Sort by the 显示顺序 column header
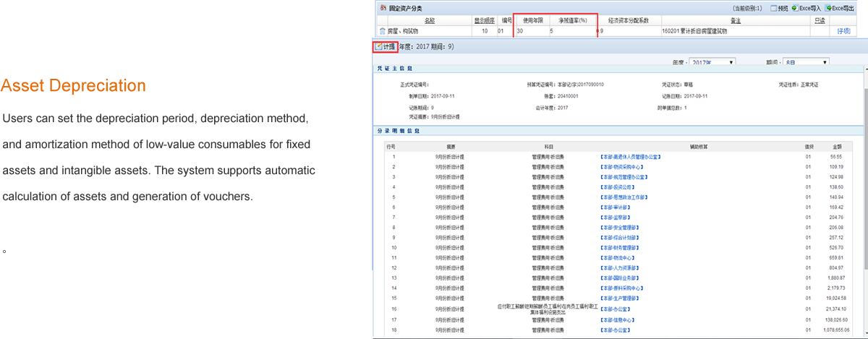 (x=484, y=20)
